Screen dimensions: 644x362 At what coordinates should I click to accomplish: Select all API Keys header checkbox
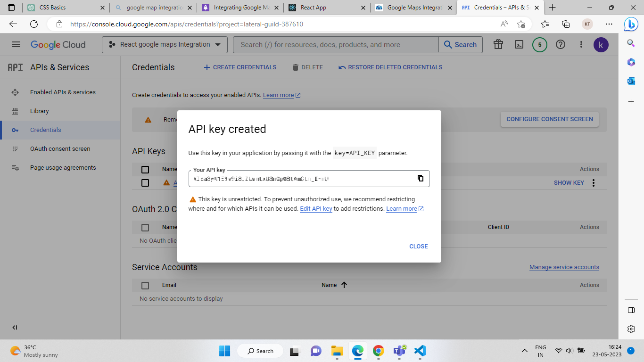tap(145, 169)
